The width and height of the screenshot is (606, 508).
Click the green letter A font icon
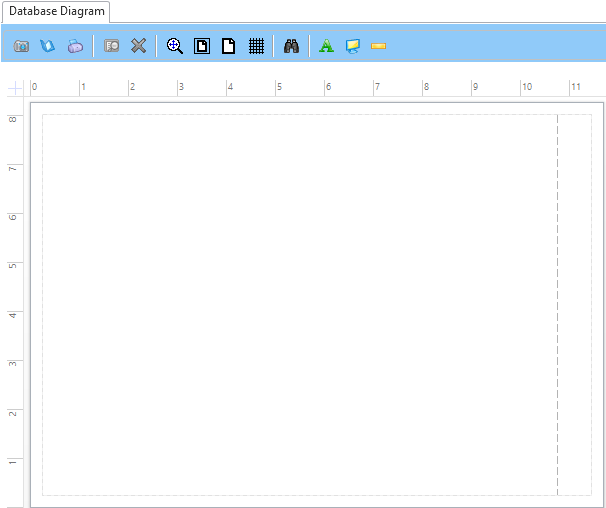click(x=327, y=46)
